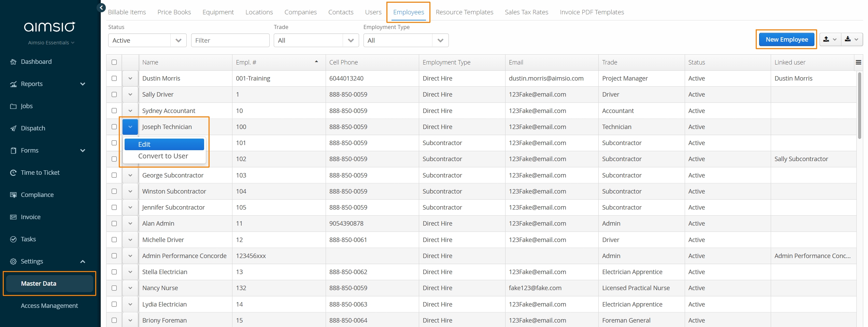Viewport: 868px width, 327px height.
Task: Open row actions for Michelle Driver
Action: coord(130,240)
